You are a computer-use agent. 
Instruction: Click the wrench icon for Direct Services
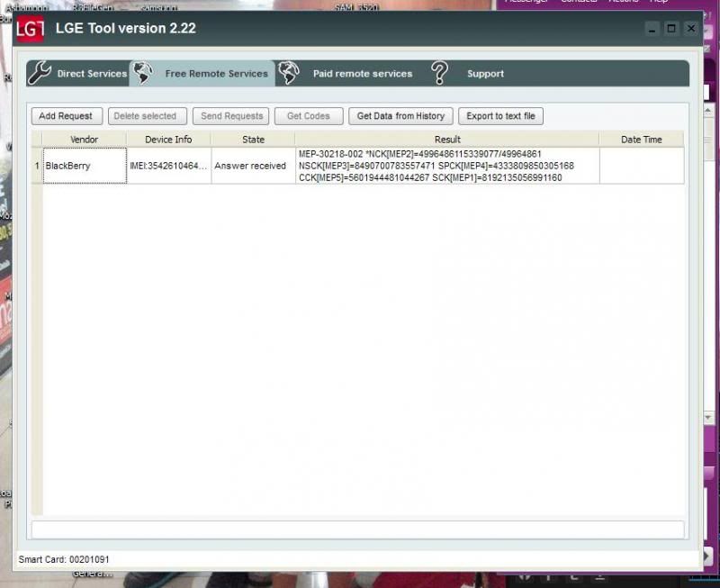40,73
